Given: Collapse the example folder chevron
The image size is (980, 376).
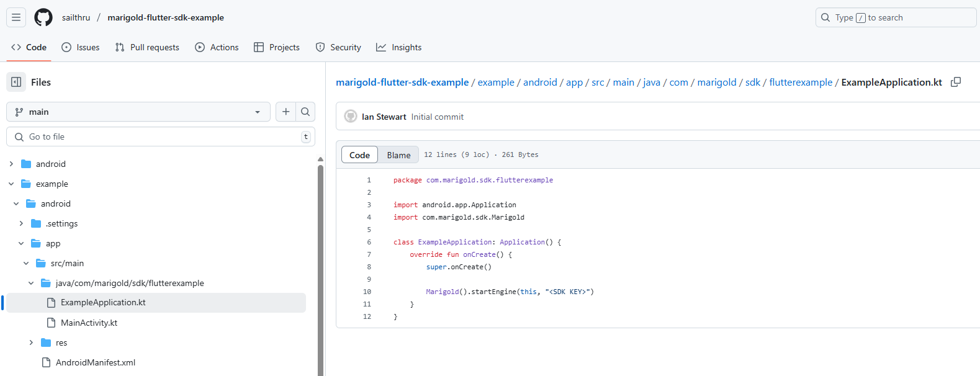Looking at the screenshot, I should click(x=11, y=184).
